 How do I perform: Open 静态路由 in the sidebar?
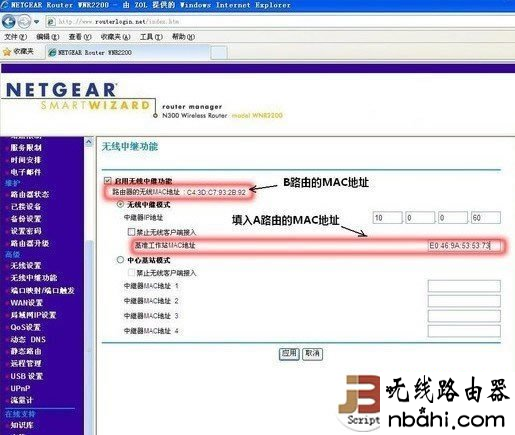pos(26,351)
